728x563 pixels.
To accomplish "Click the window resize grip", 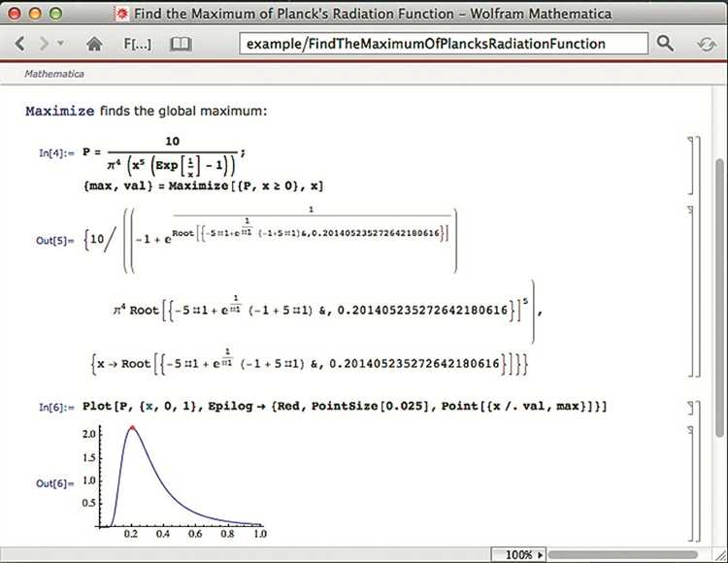I will 721,555.
